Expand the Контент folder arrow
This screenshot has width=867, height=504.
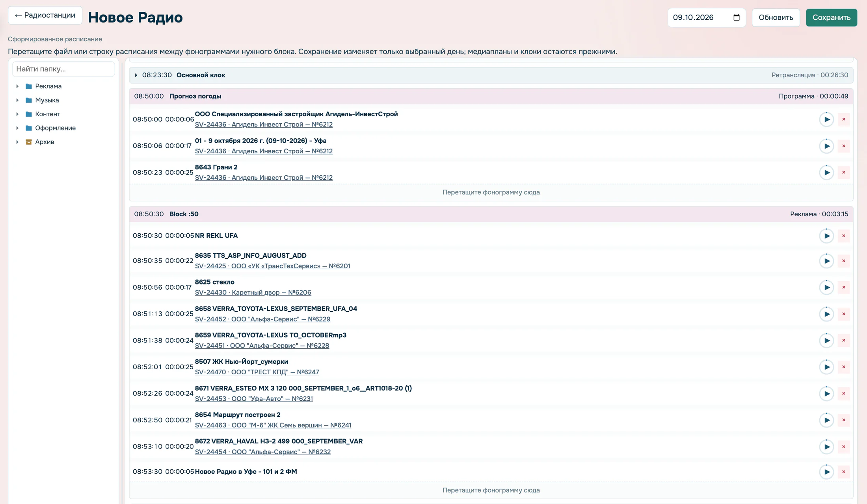tap(17, 114)
